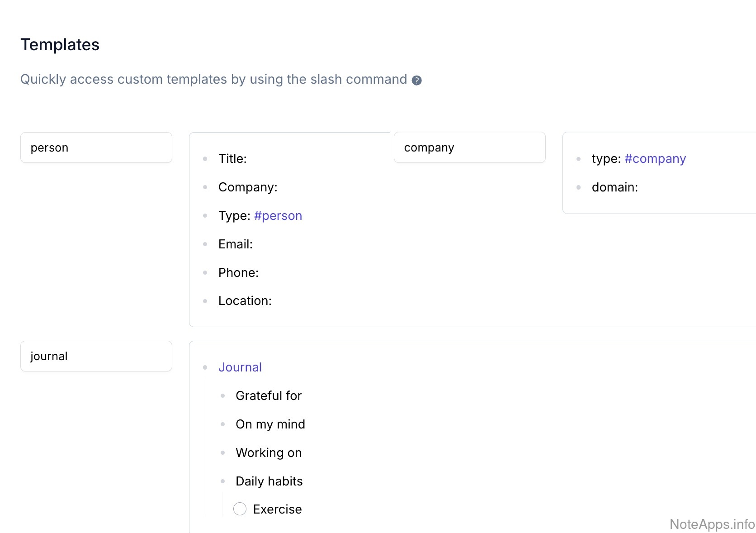Click the bullet next to Email:
This screenshot has width=756, height=533.
[x=205, y=244]
